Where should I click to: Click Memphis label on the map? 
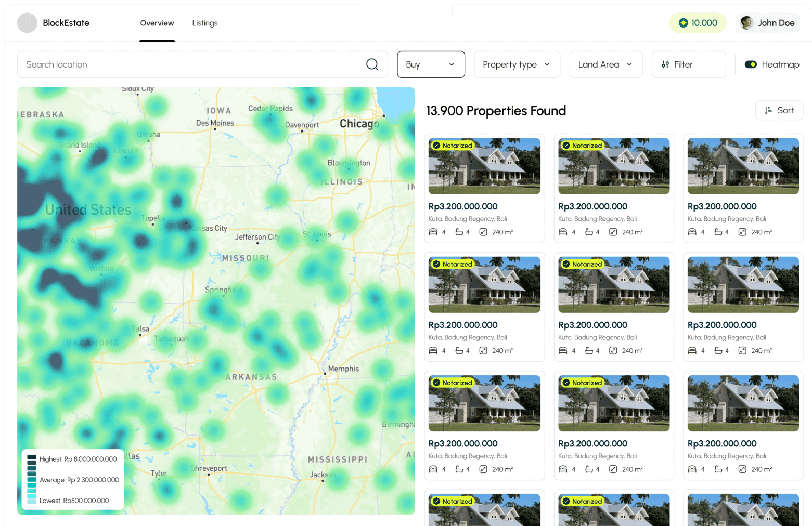tap(343, 369)
